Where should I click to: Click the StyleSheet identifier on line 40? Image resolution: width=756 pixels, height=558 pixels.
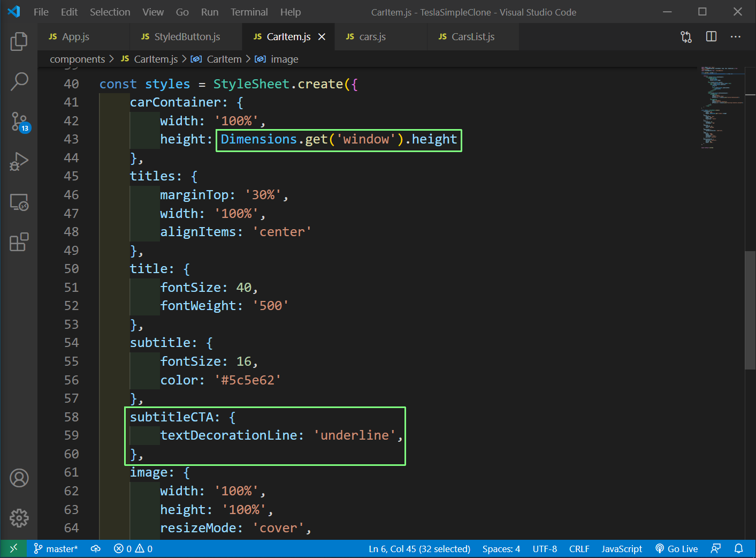coord(251,84)
